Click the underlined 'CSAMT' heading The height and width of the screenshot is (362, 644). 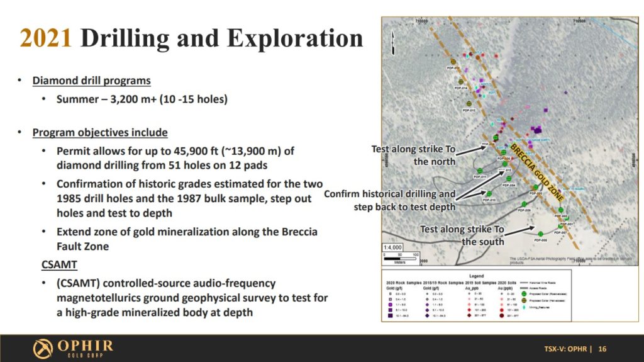point(59,264)
